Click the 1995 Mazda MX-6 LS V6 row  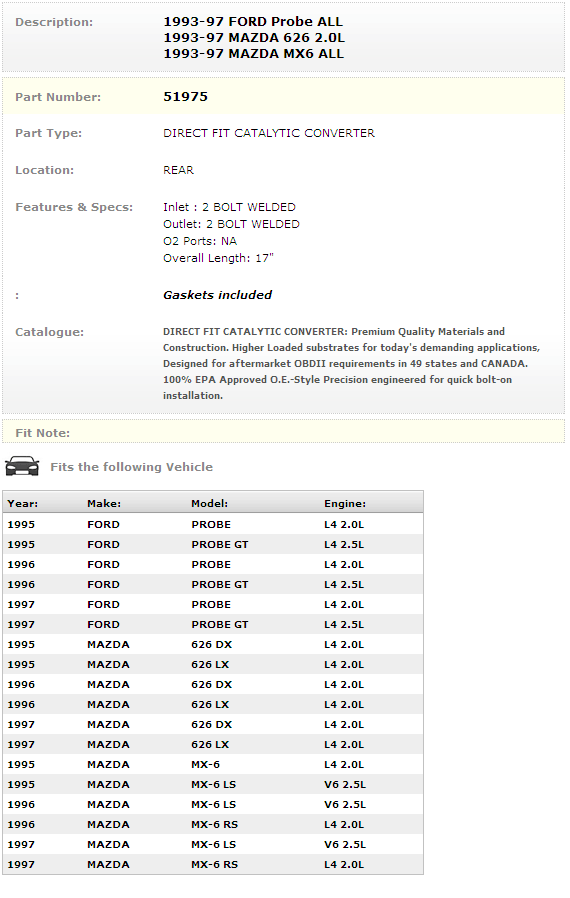click(213, 785)
